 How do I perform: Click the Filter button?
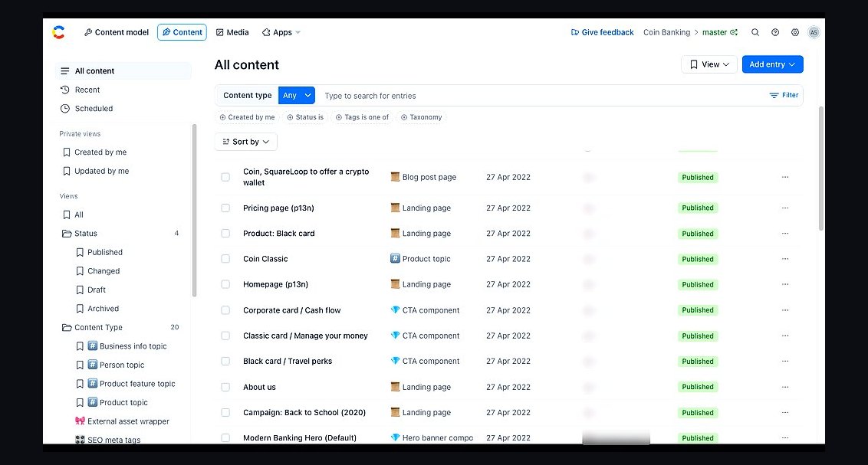click(x=784, y=95)
